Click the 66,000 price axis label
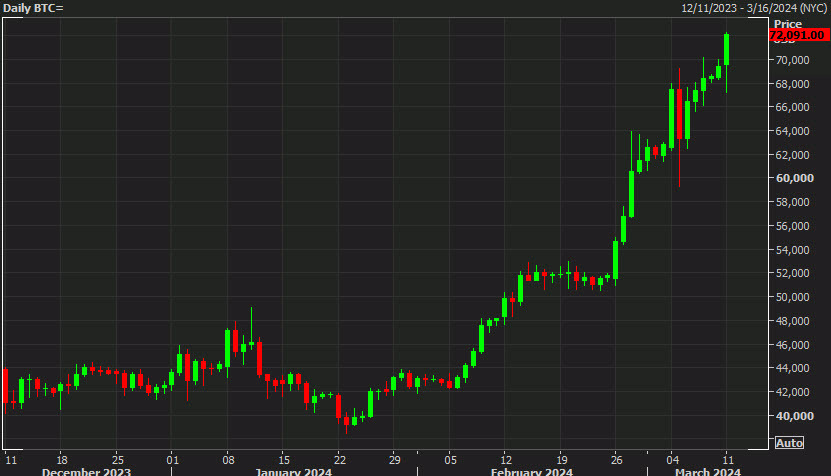Screen dimensions: 831x476 point(792,107)
